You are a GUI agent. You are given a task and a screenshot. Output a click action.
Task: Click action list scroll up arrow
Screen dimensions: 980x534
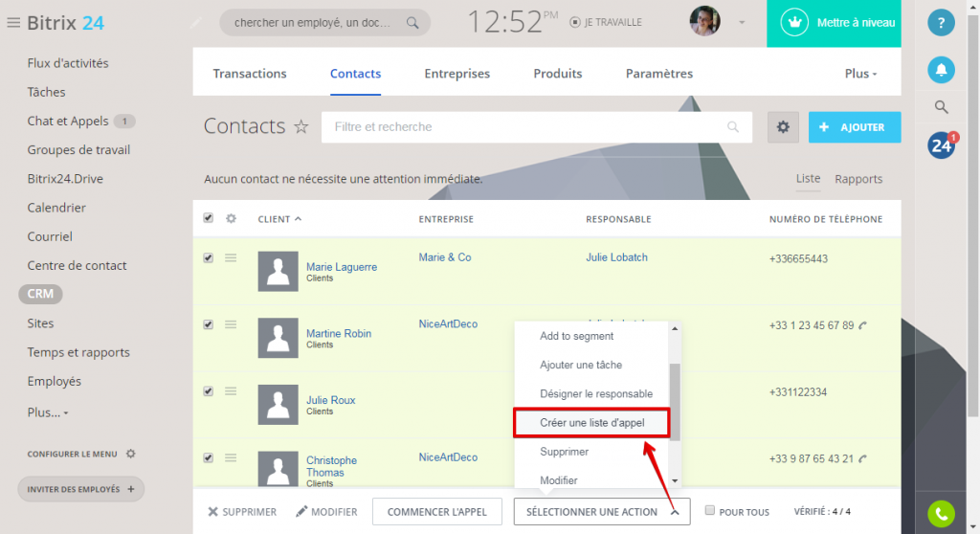[x=675, y=328]
